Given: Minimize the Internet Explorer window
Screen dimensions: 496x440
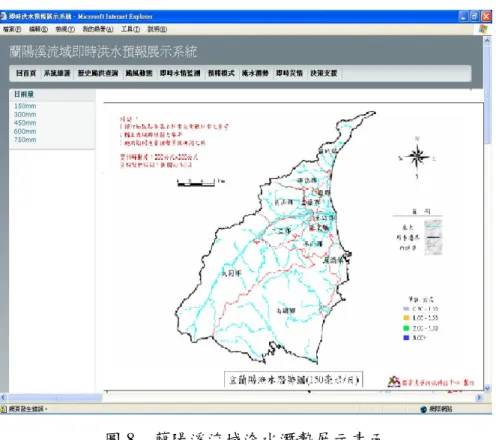Looking at the screenshot, I should [x=463, y=16].
